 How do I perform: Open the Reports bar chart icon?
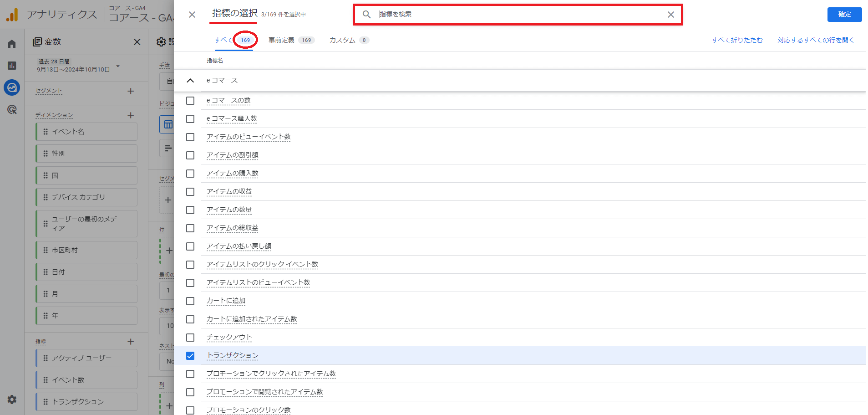(x=12, y=66)
